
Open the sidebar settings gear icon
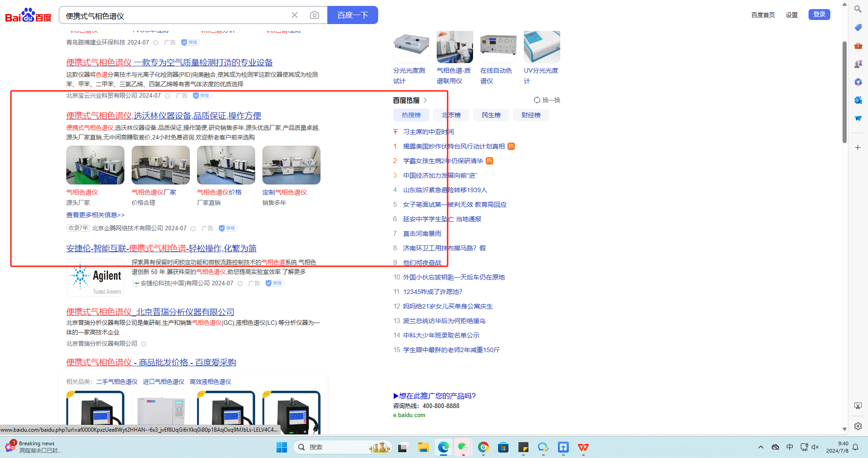point(858,426)
